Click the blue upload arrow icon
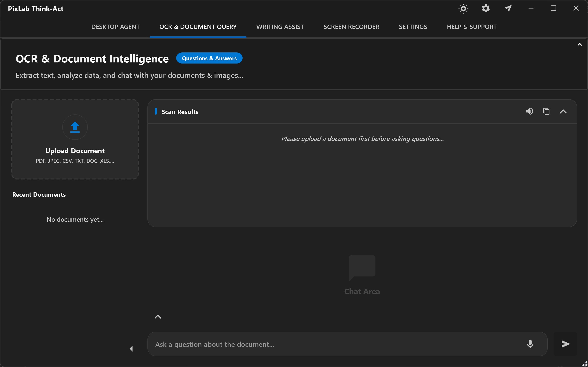588x367 pixels. pyautogui.click(x=75, y=127)
